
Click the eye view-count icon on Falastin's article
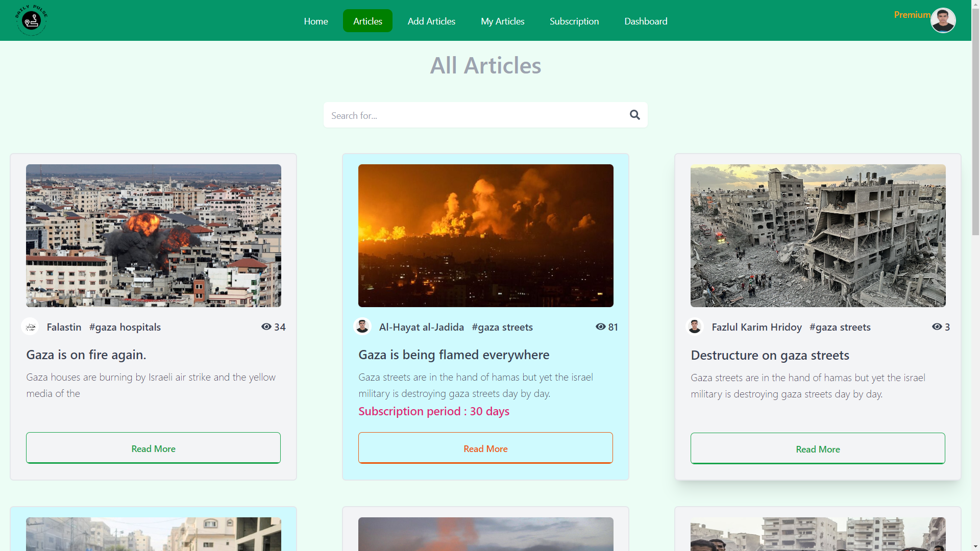click(266, 327)
